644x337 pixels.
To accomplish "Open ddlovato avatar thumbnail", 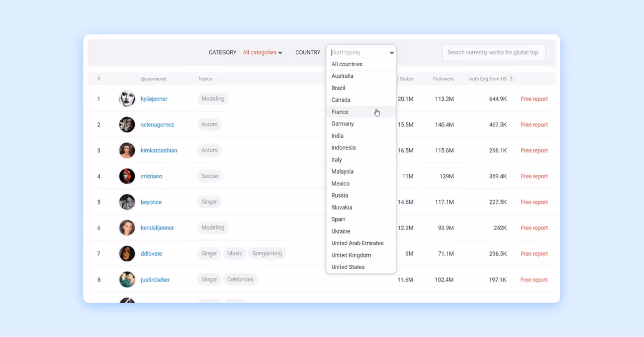I will 127,254.
